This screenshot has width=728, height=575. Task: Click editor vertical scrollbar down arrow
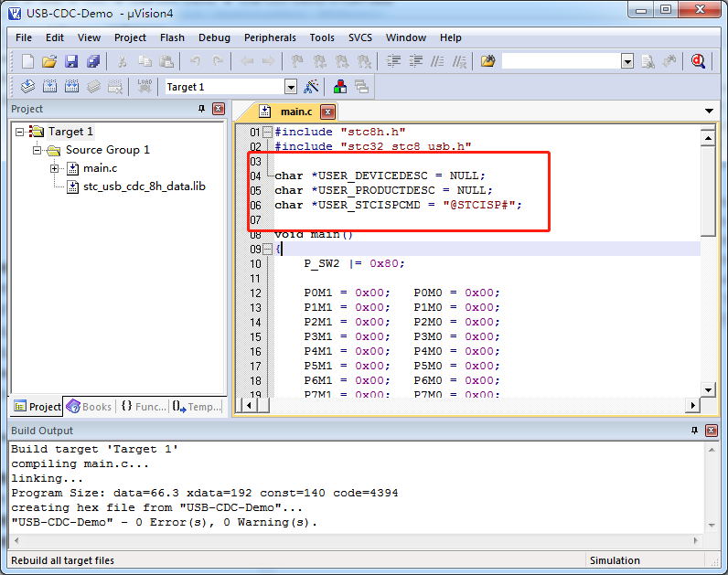click(708, 390)
